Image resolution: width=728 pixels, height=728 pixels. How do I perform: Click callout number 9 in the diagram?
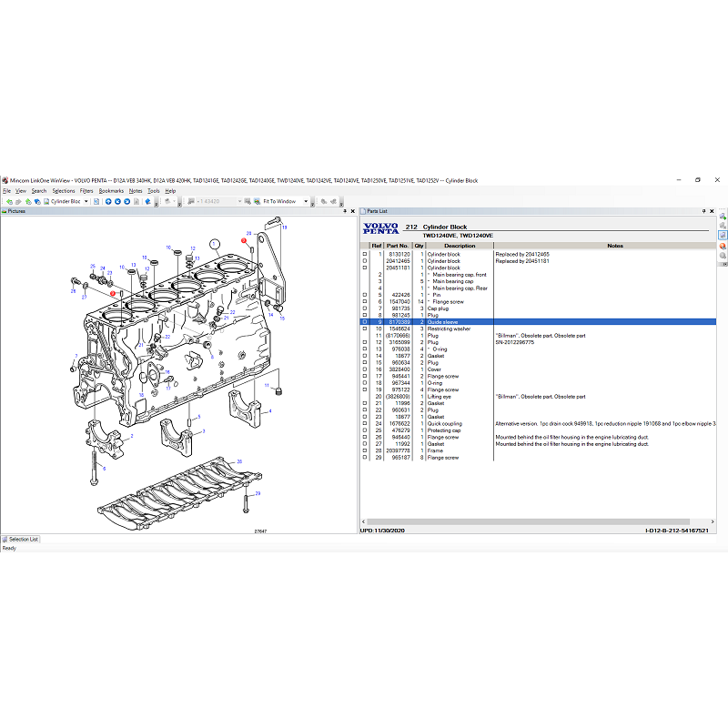point(113,294)
